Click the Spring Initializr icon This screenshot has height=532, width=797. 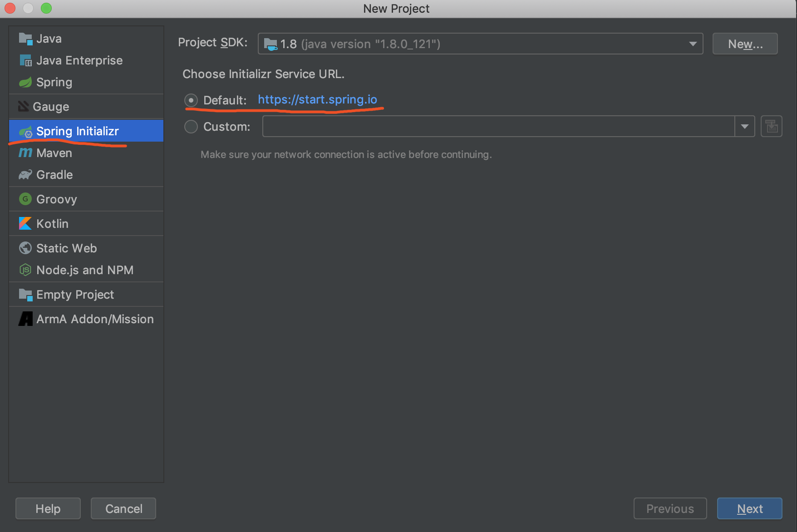click(x=25, y=132)
